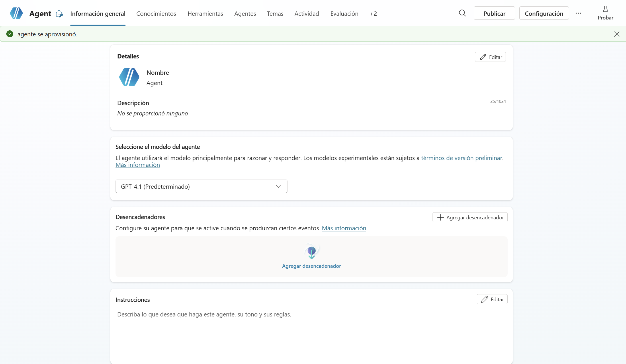Click the Copilot Studio logo top-left
Screen dimensions: 626x364
(x=16, y=13)
